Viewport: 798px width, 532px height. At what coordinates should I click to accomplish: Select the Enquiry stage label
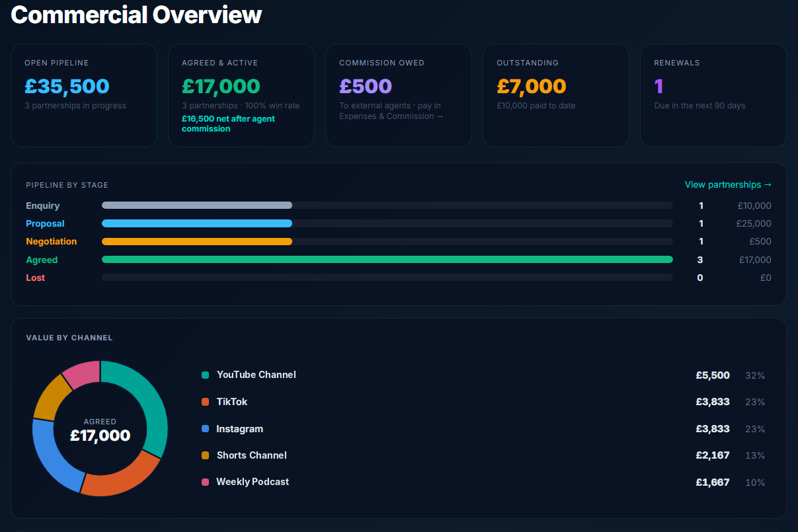tap(43, 206)
